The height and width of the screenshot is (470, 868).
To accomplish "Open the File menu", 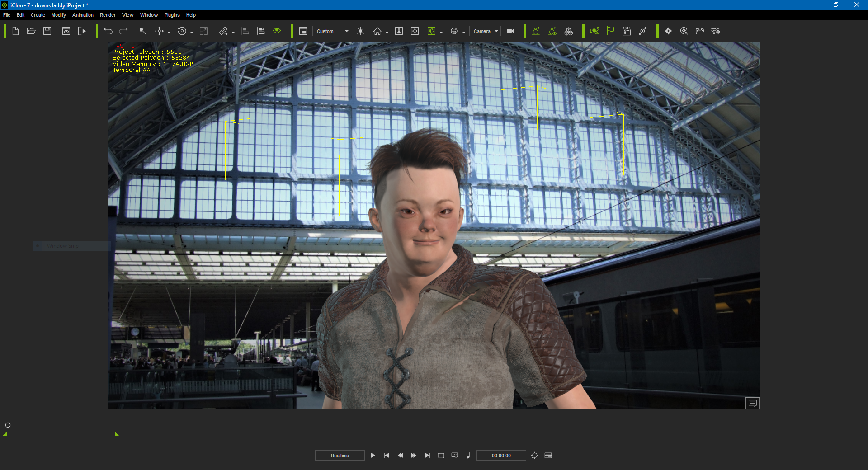I will point(7,15).
